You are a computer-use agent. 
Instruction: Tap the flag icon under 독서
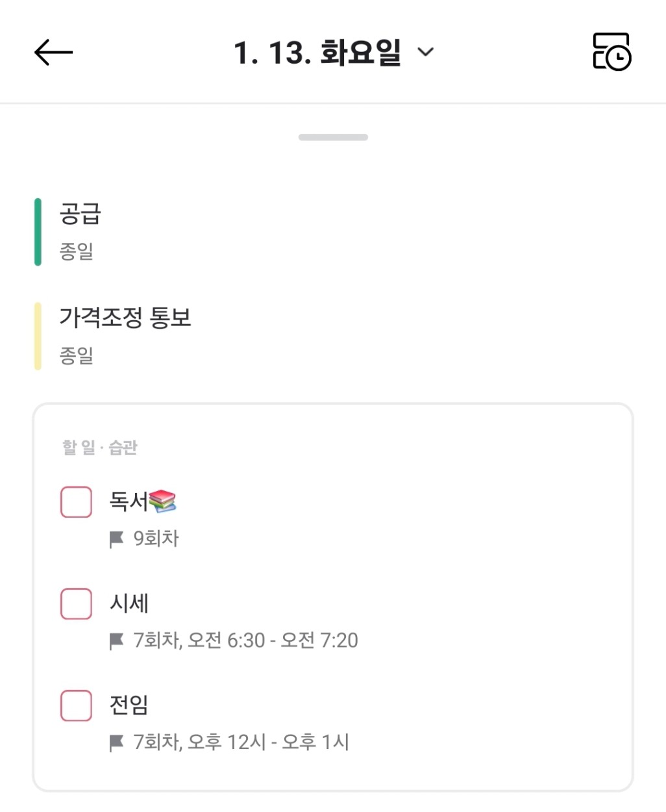point(116,539)
